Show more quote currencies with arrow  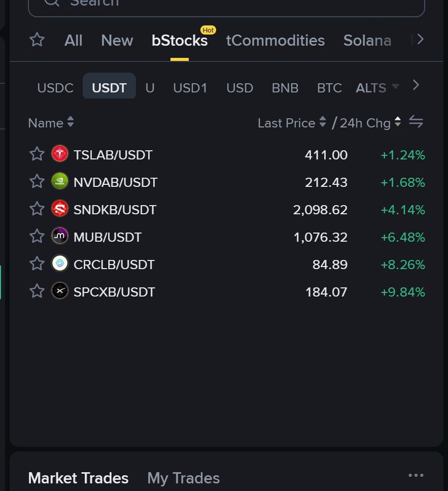point(416,85)
